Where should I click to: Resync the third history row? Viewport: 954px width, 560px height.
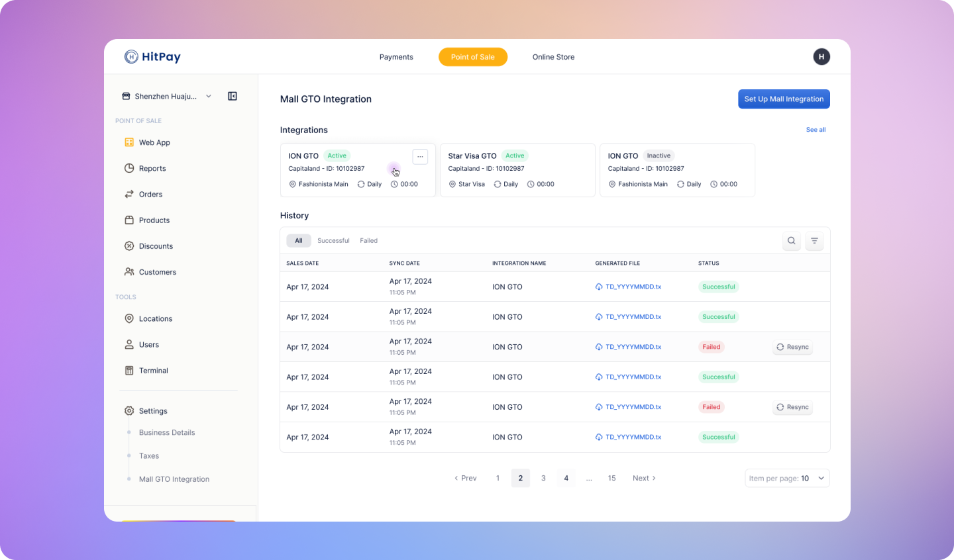click(x=792, y=347)
